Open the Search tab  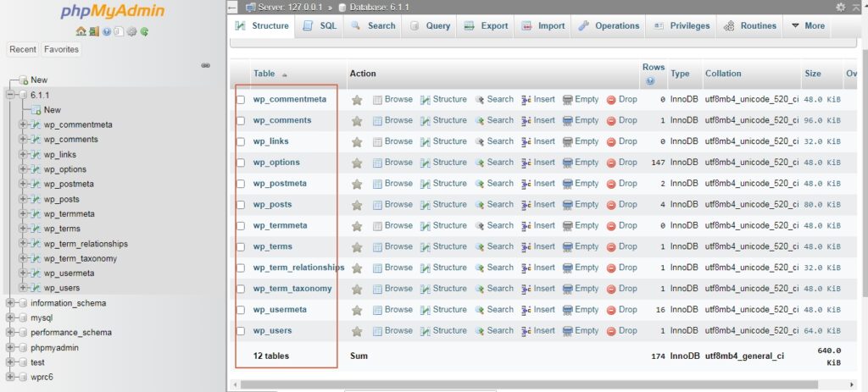[373, 26]
